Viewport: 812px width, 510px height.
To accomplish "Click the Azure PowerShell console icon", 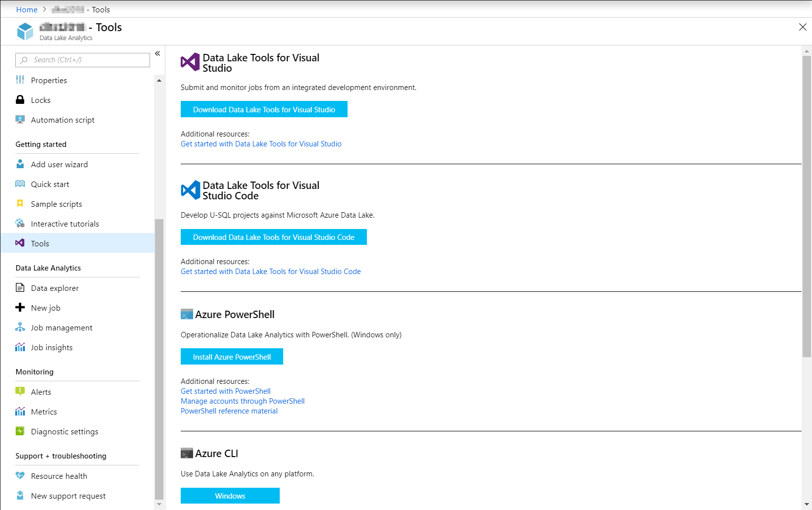I will click(x=187, y=314).
